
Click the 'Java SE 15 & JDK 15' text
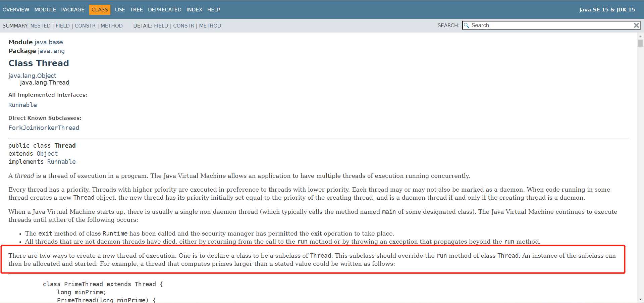point(607,10)
